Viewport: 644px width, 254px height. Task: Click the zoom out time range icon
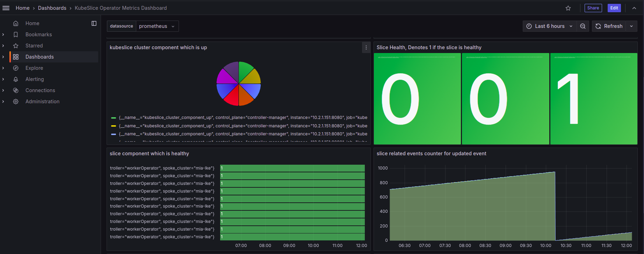coord(583,26)
